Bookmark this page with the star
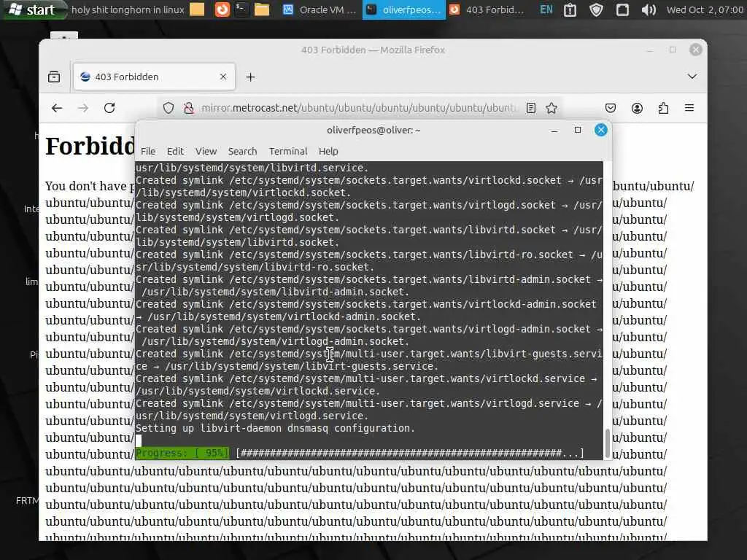Image resolution: width=747 pixels, height=560 pixels. (551, 108)
